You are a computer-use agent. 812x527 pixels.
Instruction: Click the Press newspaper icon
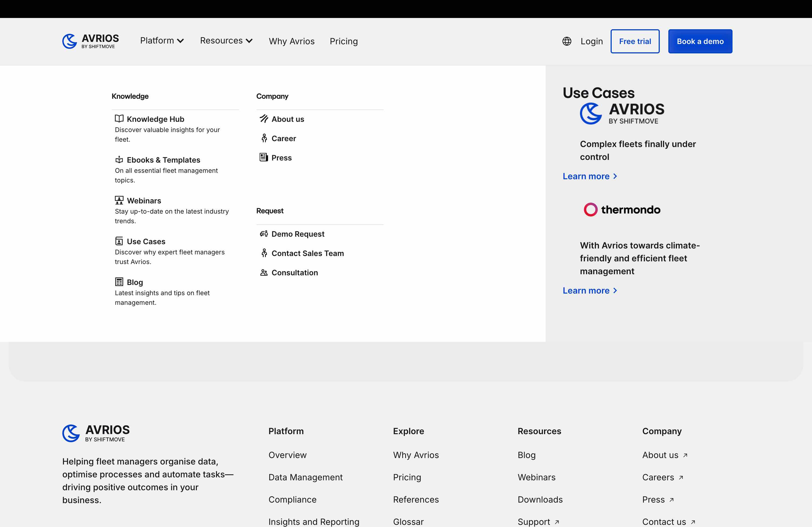pos(264,158)
